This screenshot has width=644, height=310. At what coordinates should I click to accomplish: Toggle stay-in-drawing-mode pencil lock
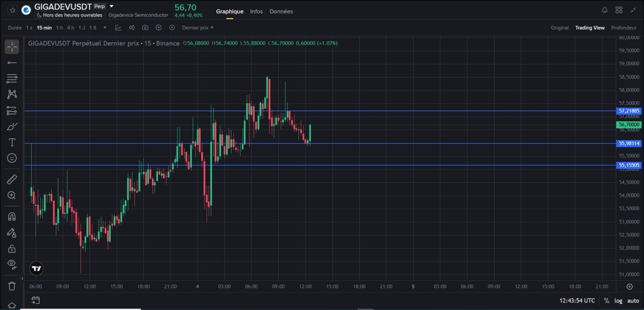(12, 232)
